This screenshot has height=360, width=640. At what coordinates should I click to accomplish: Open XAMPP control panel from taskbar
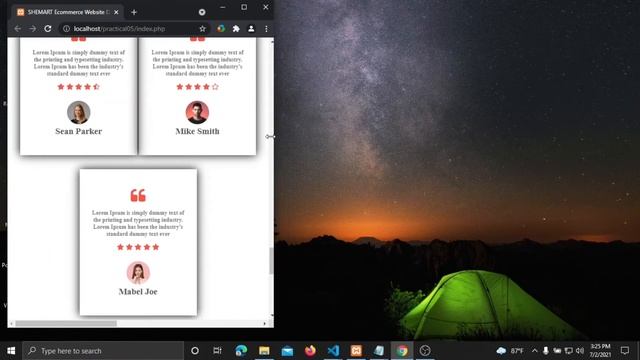point(356,351)
